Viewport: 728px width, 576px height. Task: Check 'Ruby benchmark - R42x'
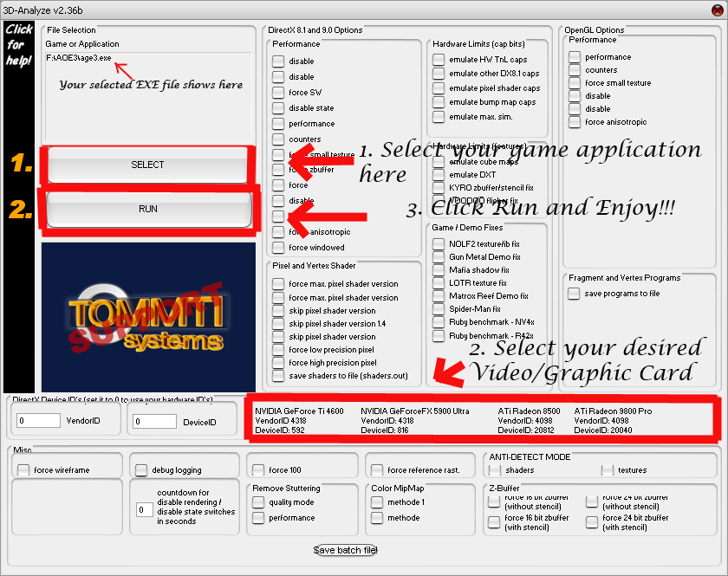click(439, 335)
